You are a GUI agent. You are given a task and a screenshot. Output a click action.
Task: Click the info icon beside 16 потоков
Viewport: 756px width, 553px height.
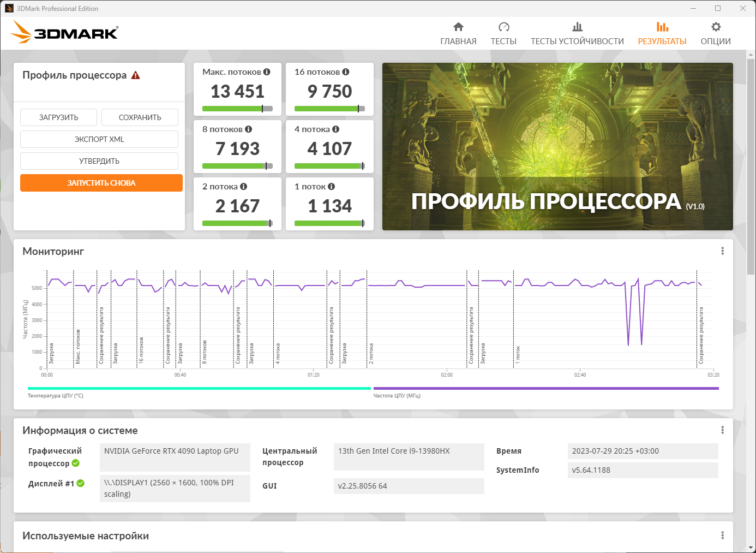click(x=346, y=72)
